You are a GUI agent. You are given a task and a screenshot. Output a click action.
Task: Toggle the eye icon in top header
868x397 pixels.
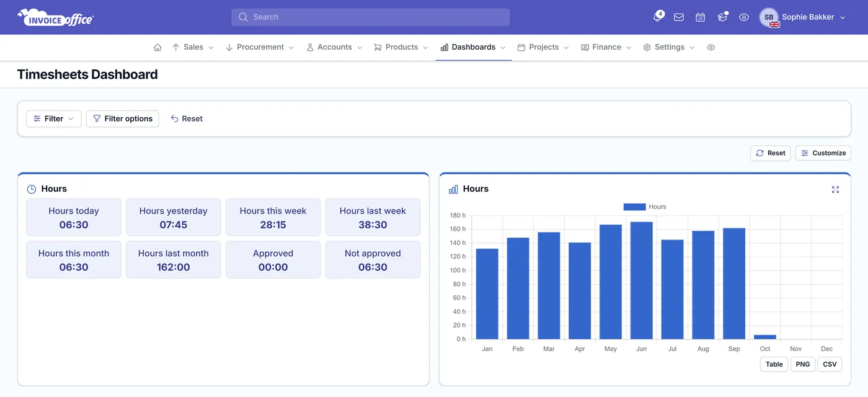coord(744,17)
